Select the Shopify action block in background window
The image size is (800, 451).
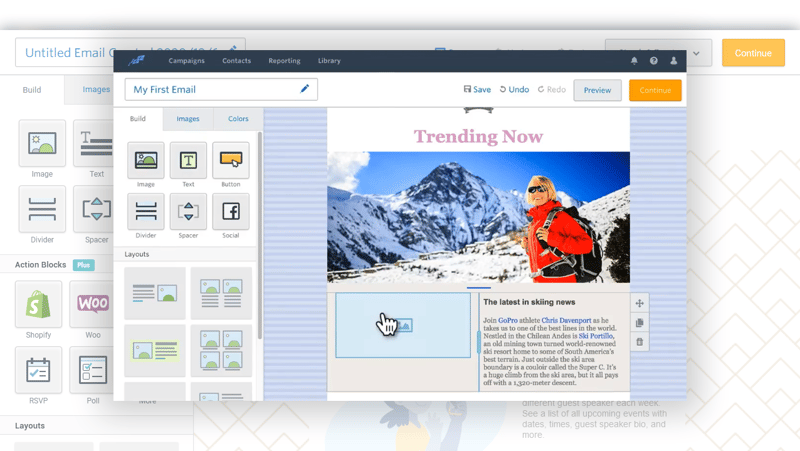[x=38, y=304]
